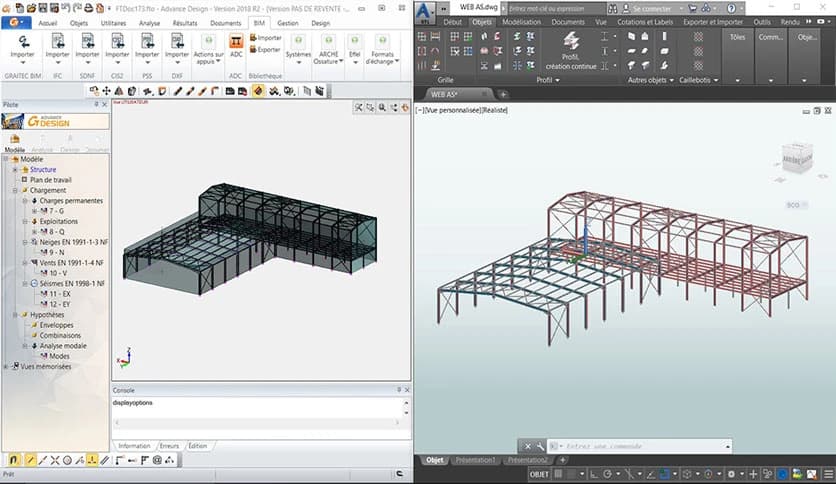Click the wrench customize icon beside command line

click(540, 446)
